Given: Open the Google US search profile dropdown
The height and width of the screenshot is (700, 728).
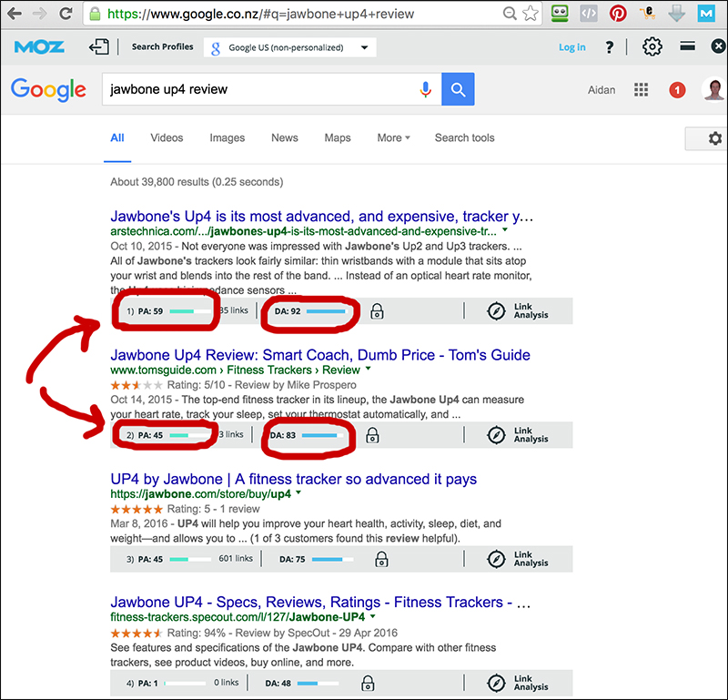Looking at the screenshot, I should (x=289, y=47).
